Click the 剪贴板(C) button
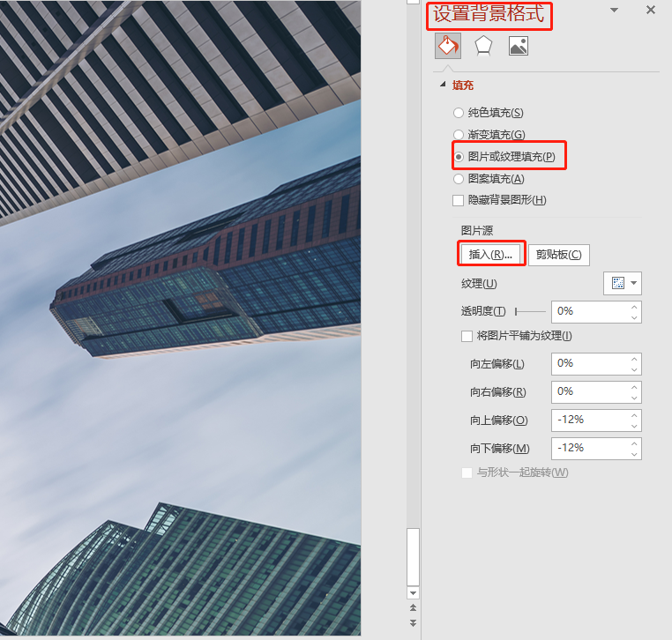672x640 pixels. (559, 255)
